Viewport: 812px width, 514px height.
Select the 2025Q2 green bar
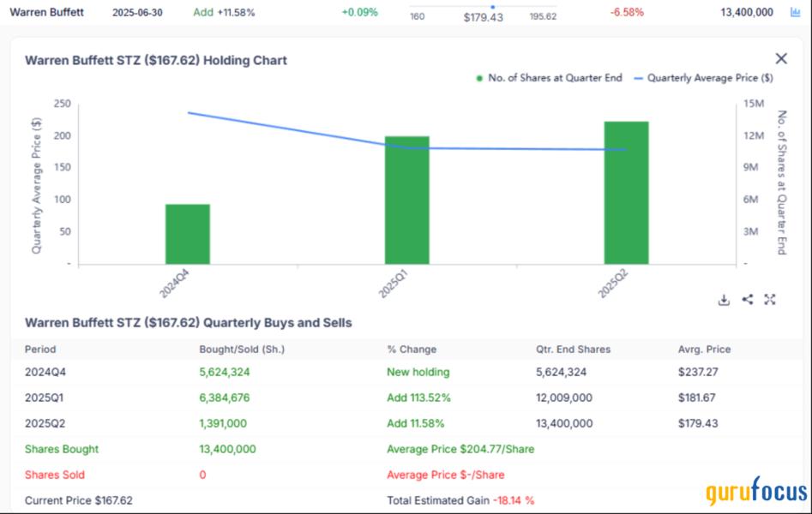(627, 193)
